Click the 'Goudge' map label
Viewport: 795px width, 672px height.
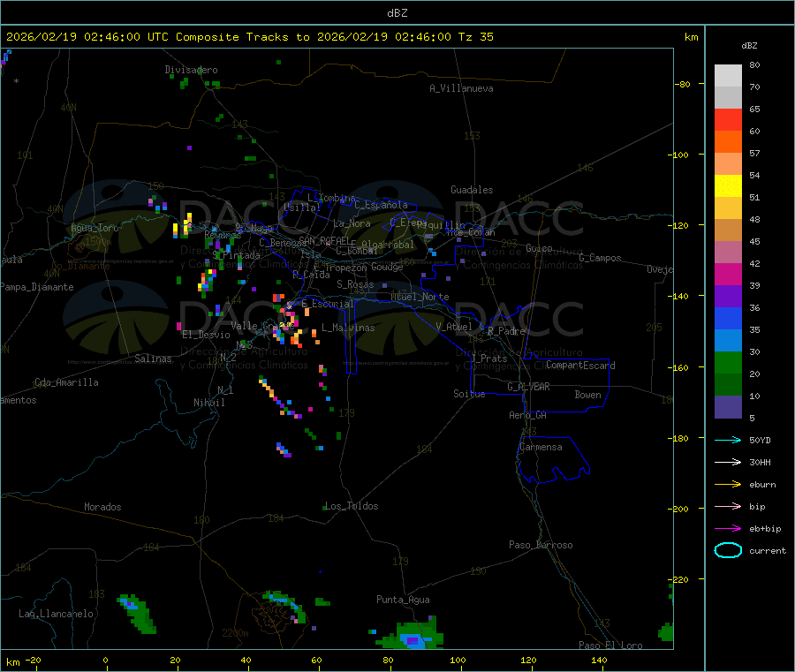(x=388, y=267)
